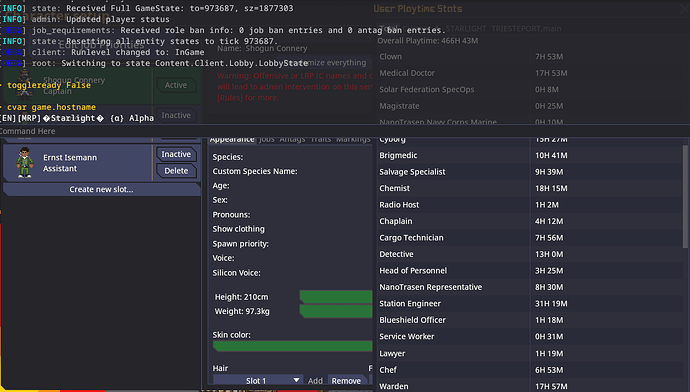
Task: Select the Head of Personnel row
Action: 530,271
